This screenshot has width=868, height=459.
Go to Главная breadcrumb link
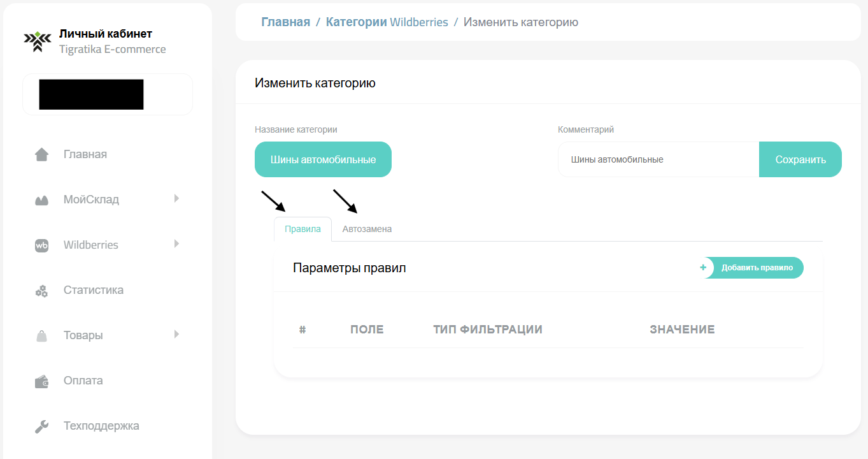(285, 22)
